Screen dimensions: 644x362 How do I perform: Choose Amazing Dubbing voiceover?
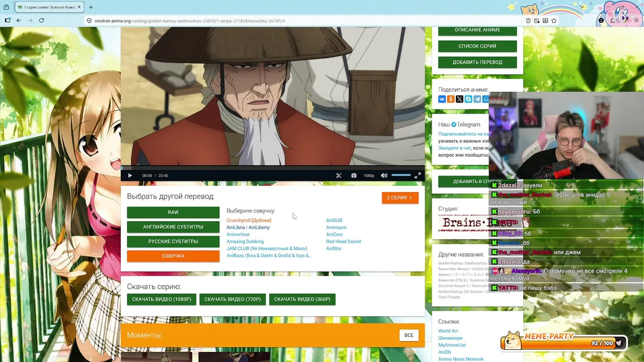point(245,241)
